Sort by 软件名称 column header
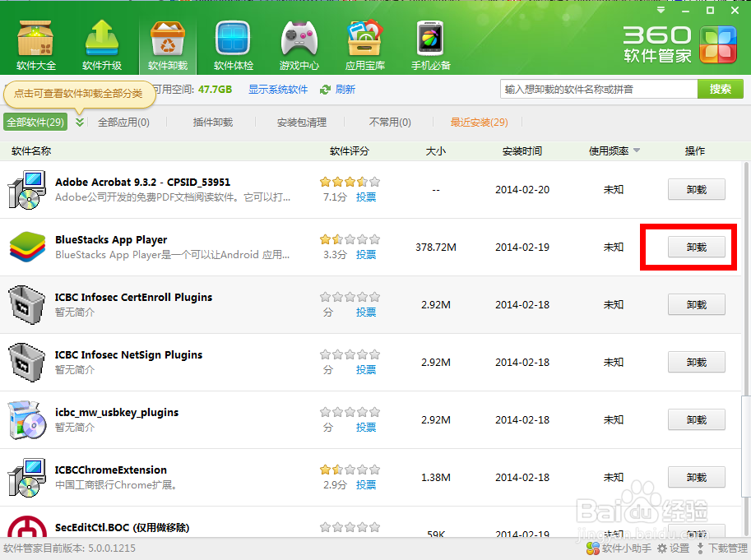The width and height of the screenshot is (751, 560). [x=31, y=150]
